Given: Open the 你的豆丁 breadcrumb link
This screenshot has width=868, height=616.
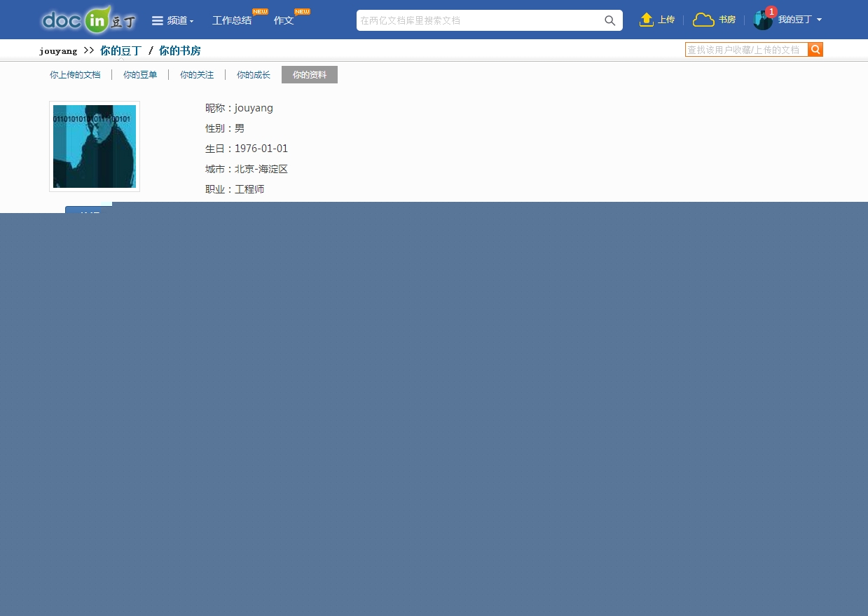Looking at the screenshot, I should (x=120, y=50).
